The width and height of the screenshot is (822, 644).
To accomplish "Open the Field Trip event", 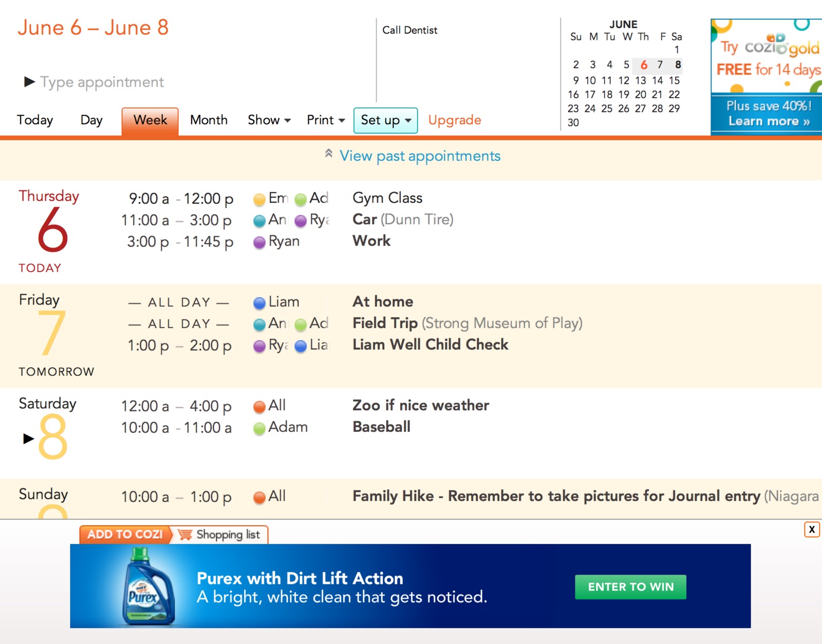I will 468,324.
